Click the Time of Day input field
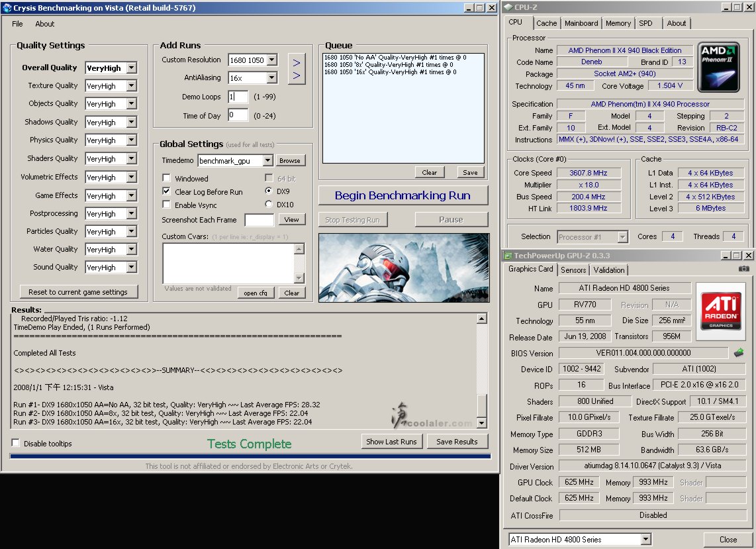 tap(238, 115)
